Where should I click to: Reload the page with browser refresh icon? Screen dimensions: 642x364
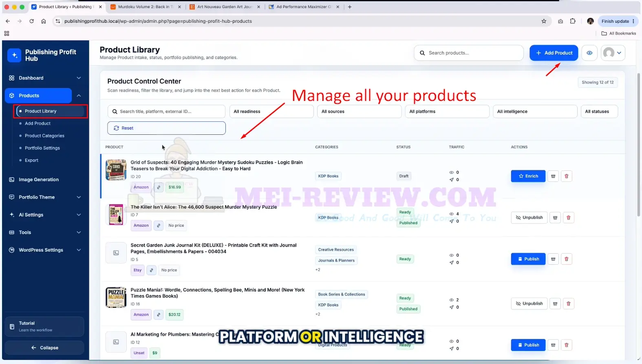[31, 21]
